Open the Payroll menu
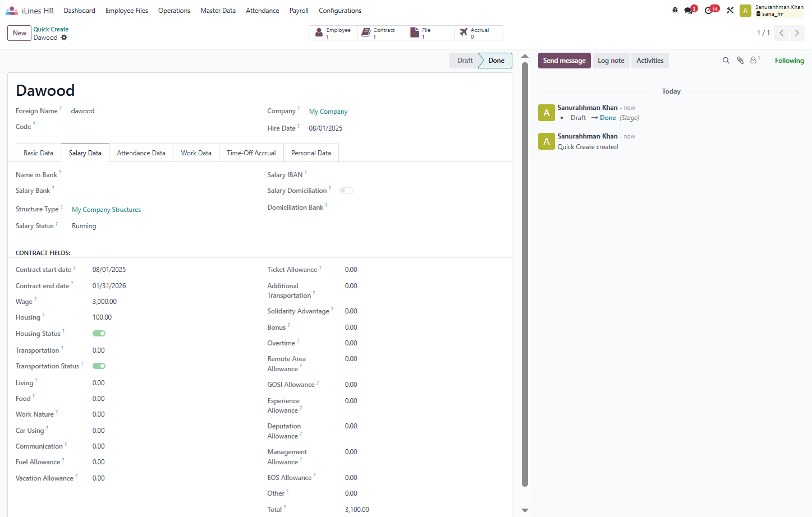This screenshot has width=812, height=517. coord(299,11)
